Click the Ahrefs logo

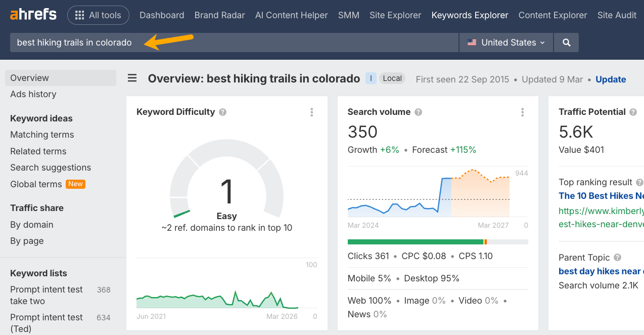(x=32, y=14)
